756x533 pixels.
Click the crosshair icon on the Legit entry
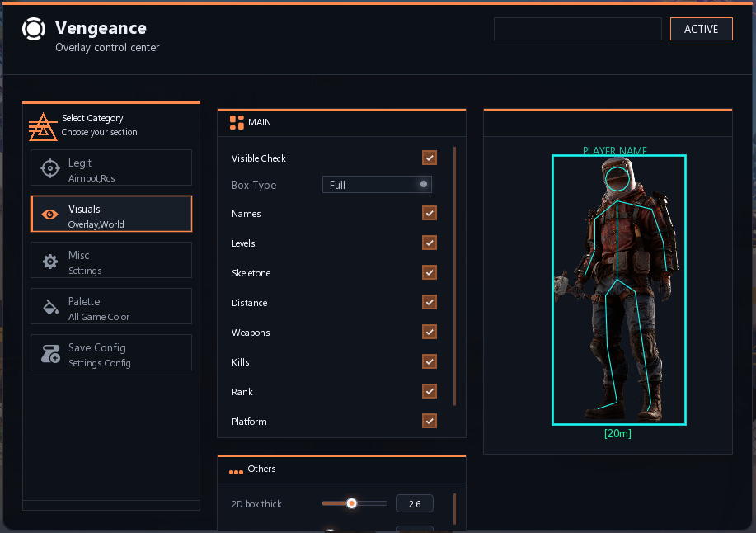50,168
